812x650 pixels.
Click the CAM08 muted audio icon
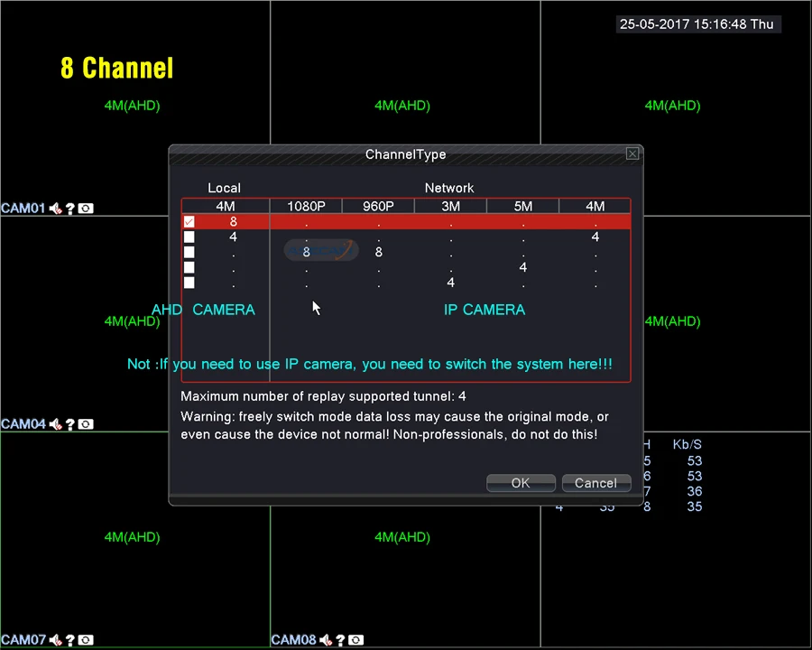pyautogui.click(x=326, y=640)
